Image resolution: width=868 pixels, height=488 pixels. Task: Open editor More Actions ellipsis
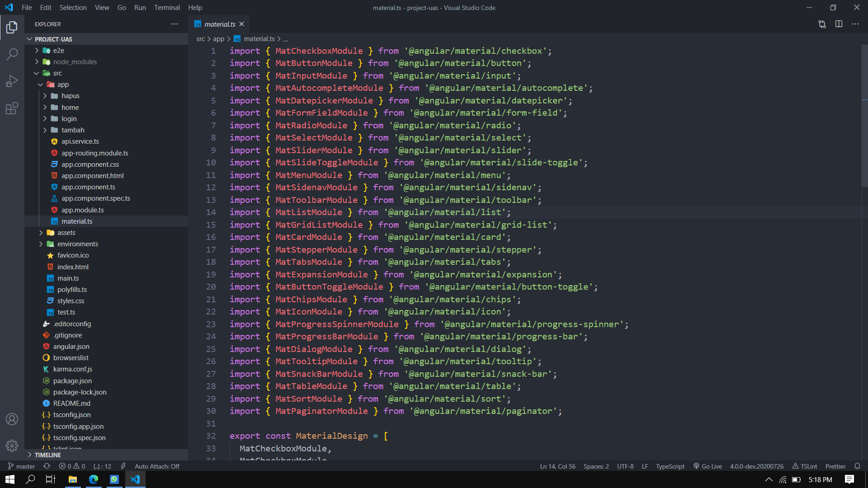pos(855,24)
